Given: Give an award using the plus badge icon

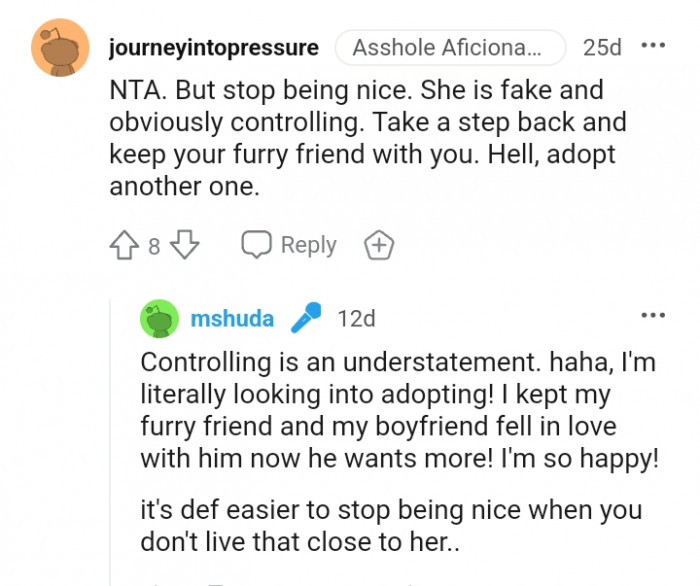Looking at the screenshot, I should coord(379,245).
